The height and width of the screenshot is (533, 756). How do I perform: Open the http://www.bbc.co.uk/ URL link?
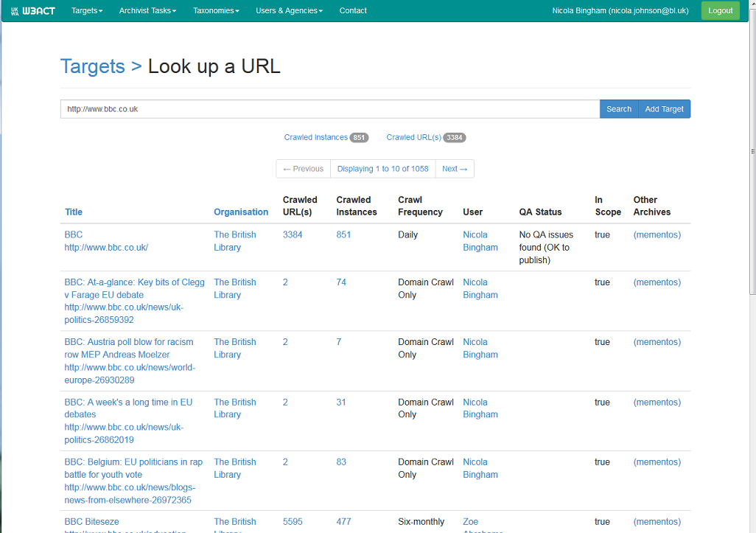point(106,248)
